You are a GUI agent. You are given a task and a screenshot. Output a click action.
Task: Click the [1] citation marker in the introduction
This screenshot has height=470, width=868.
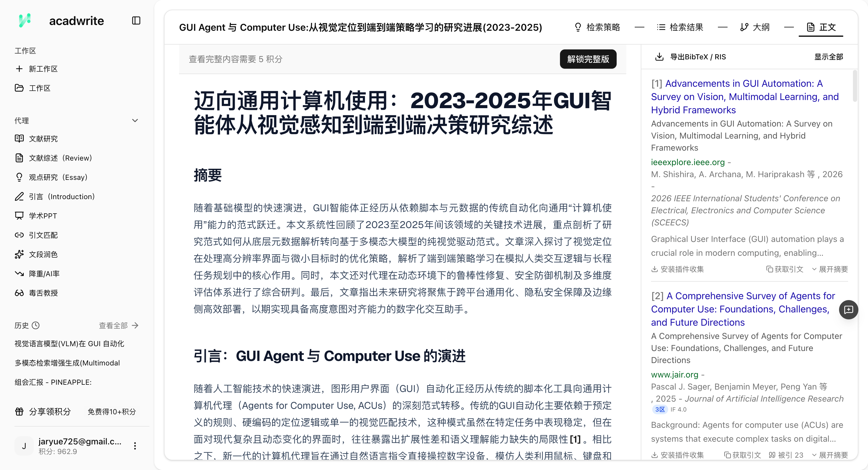[x=575, y=439]
